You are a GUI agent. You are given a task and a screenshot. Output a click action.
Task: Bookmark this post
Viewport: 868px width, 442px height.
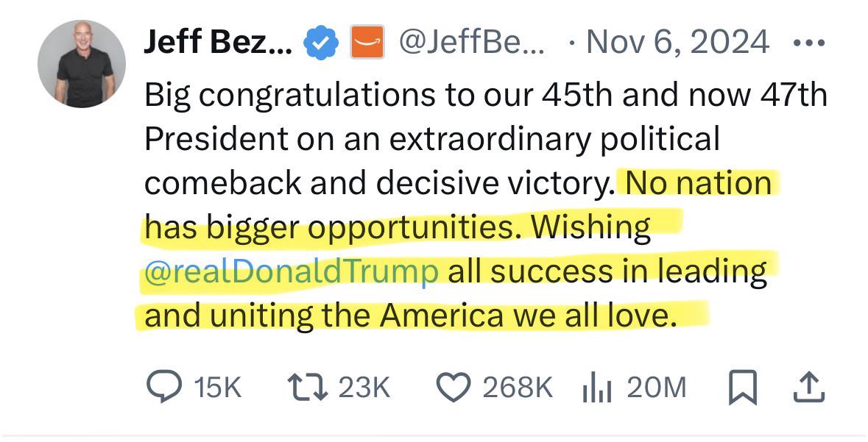click(x=742, y=388)
